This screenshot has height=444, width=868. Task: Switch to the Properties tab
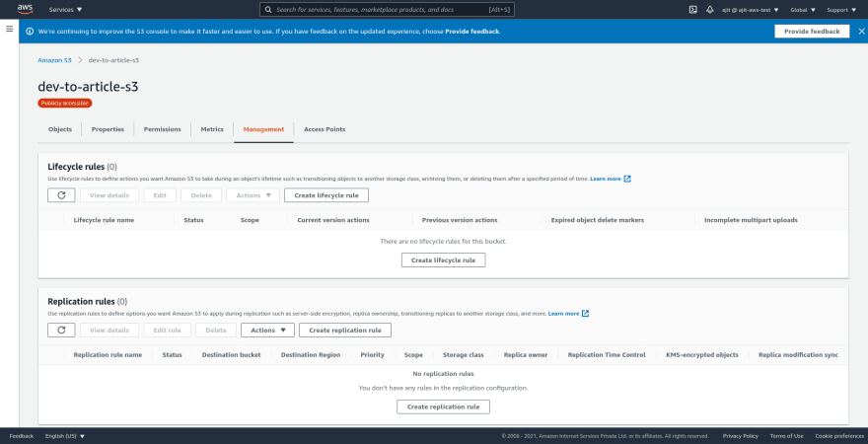coord(108,129)
